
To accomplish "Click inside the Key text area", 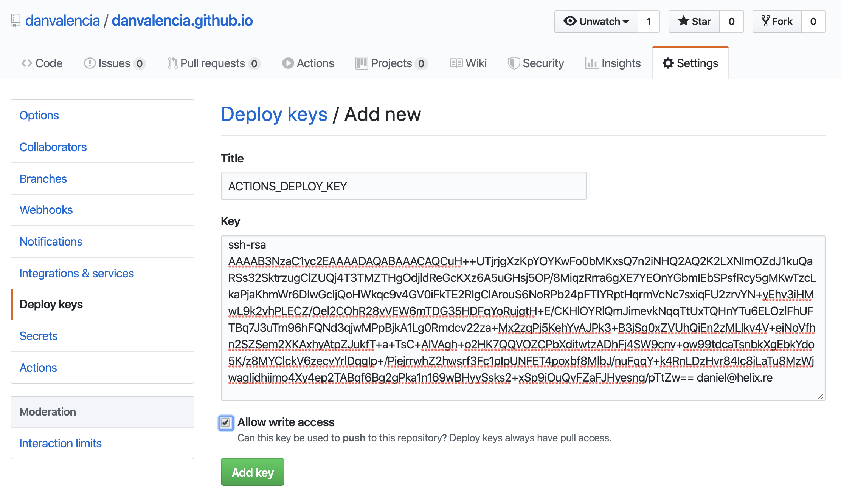I will tap(523, 317).
